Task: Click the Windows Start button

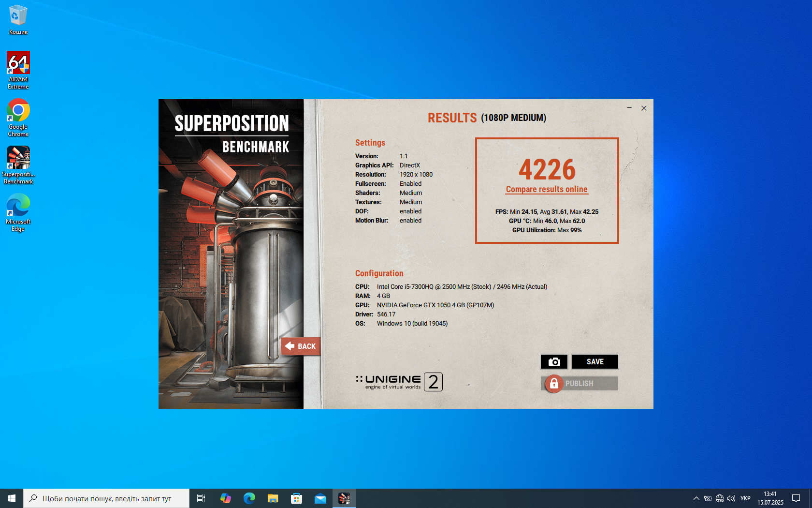Action: 12,498
